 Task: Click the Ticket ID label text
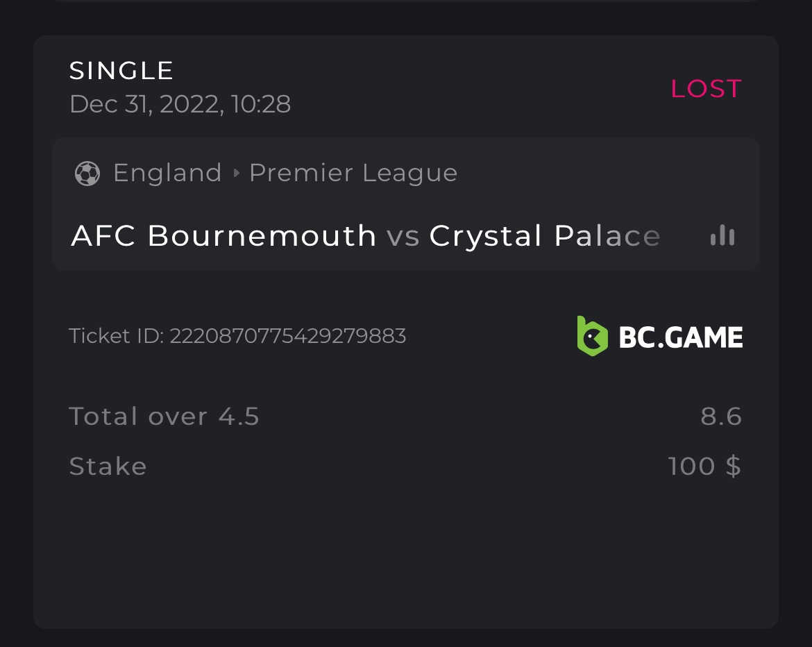tap(117, 336)
